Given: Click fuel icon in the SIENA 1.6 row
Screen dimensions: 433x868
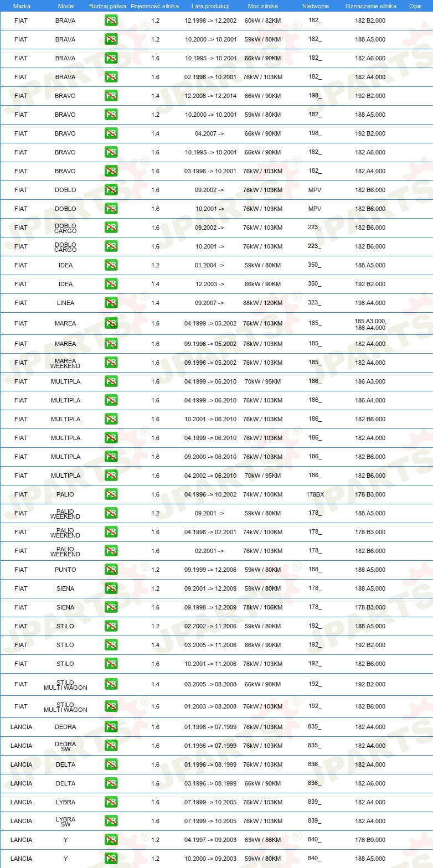Looking at the screenshot, I should pos(111,607).
